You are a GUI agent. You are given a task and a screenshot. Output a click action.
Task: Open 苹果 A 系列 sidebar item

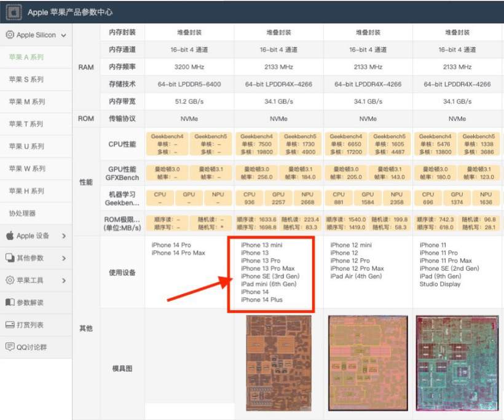point(26,57)
